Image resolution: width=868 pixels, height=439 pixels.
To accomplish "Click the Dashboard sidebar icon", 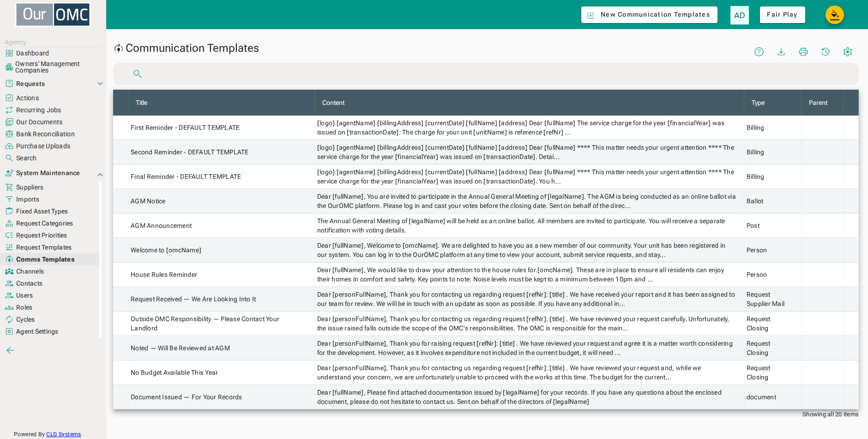I will pos(9,53).
